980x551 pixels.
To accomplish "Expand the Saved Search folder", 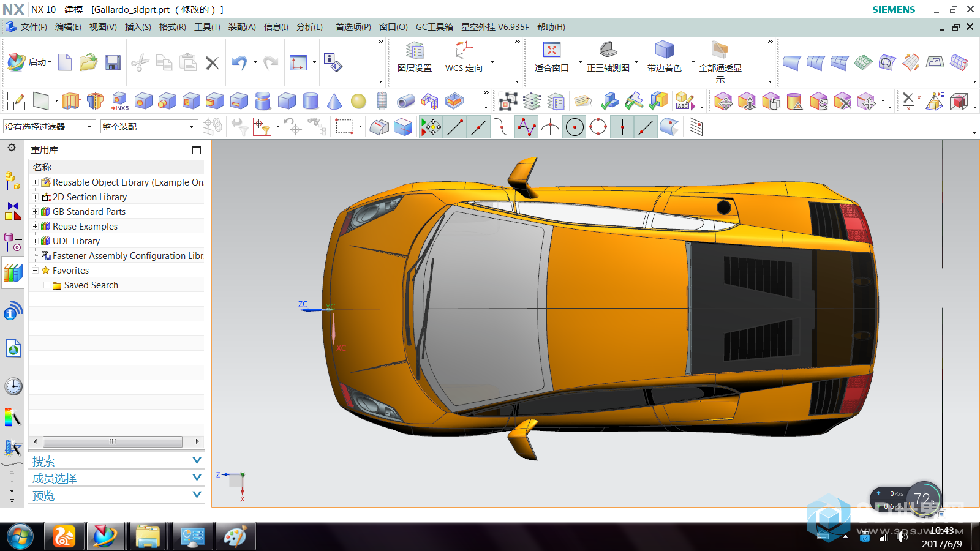I will (47, 285).
